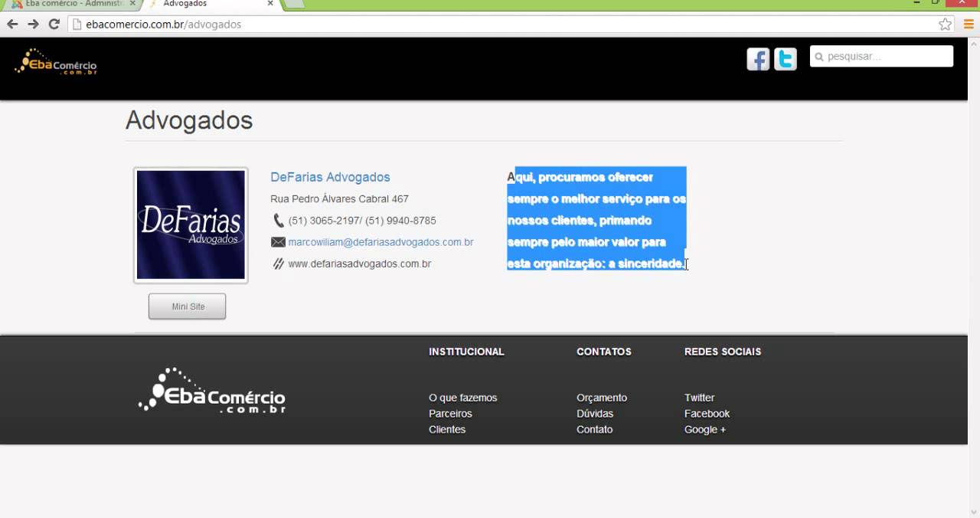This screenshot has height=518, width=980.
Task: Click the browser forward arrow
Action: point(33,25)
